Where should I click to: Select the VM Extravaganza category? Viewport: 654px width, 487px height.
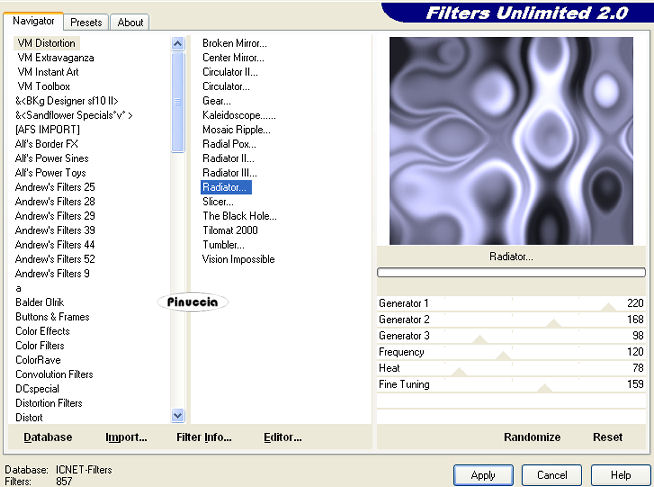55,58
